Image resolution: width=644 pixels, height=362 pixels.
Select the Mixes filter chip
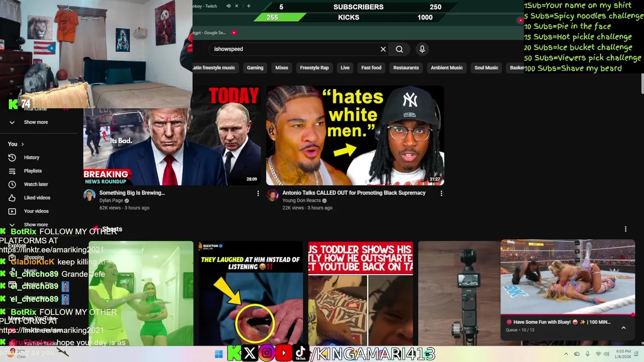click(x=282, y=68)
